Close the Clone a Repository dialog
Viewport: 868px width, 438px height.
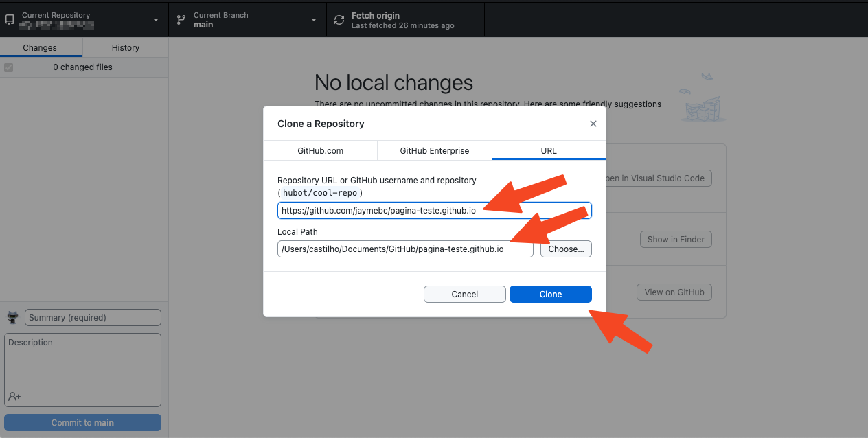(x=593, y=124)
